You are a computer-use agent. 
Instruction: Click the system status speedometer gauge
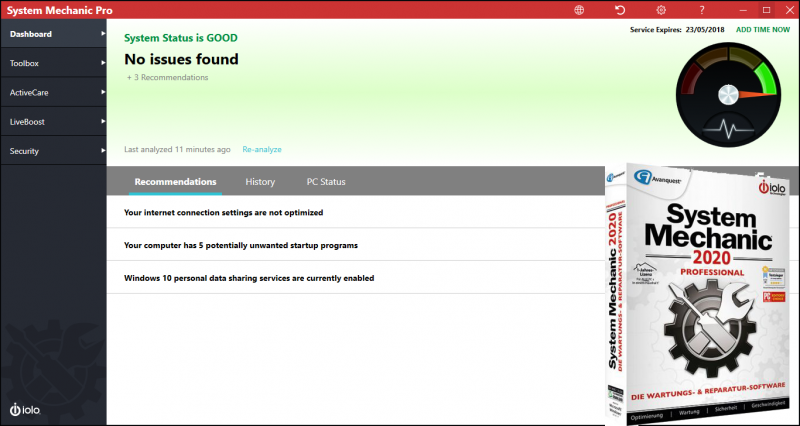click(x=728, y=94)
